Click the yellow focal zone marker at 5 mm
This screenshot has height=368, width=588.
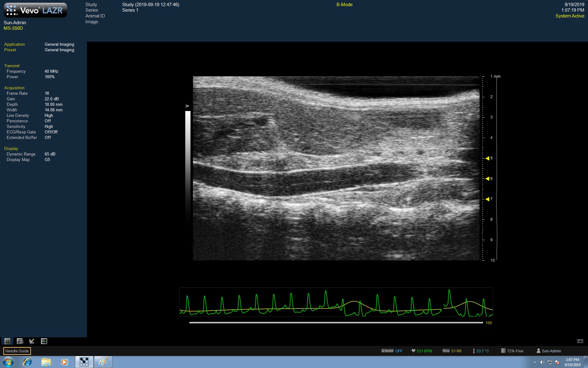[x=487, y=158]
